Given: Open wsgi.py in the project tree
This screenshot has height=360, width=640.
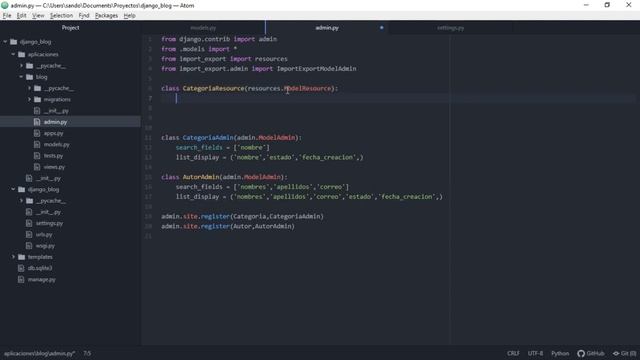Looking at the screenshot, I should pyautogui.click(x=45, y=246).
